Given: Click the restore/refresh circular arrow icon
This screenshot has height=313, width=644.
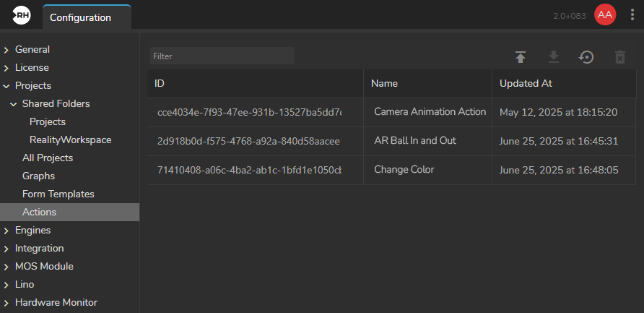Looking at the screenshot, I should (586, 57).
